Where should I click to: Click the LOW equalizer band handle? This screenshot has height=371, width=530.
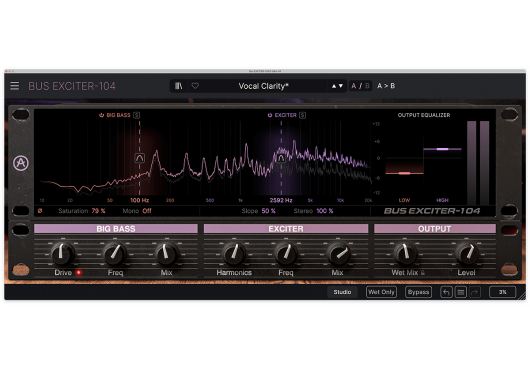pyautogui.click(x=404, y=173)
